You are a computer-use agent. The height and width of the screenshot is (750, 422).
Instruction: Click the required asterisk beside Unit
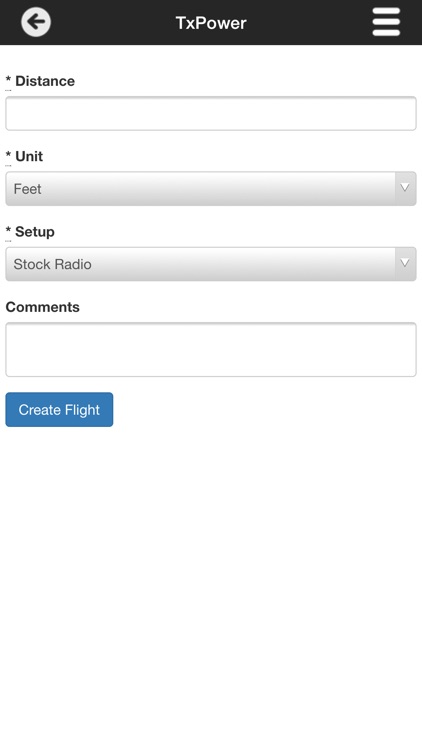click(8, 155)
